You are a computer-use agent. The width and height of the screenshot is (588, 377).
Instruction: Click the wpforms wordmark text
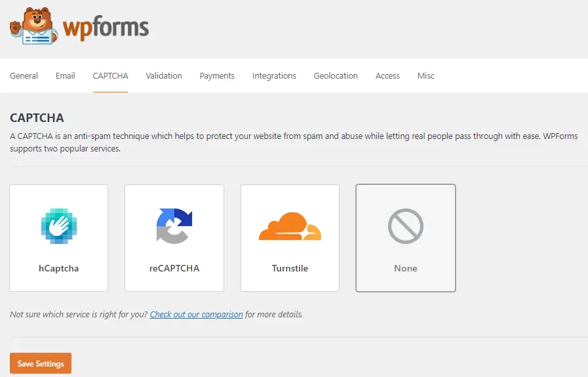pyautogui.click(x=106, y=28)
